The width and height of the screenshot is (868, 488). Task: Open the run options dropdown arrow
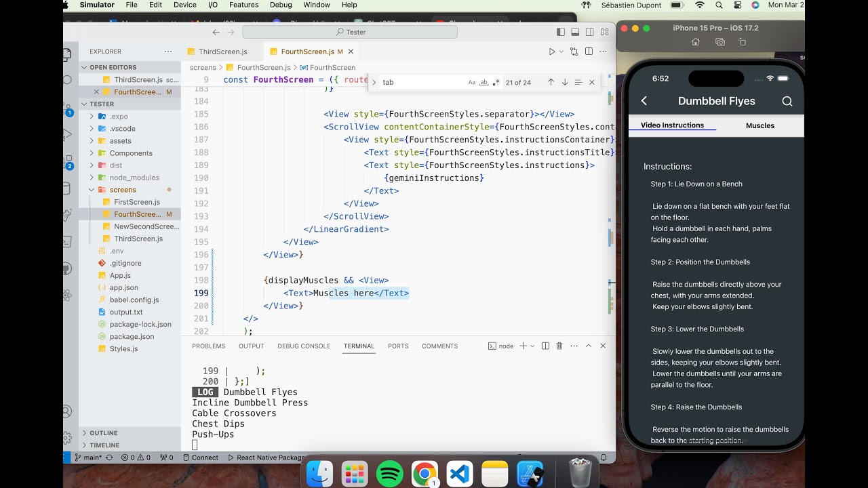pos(560,52)
